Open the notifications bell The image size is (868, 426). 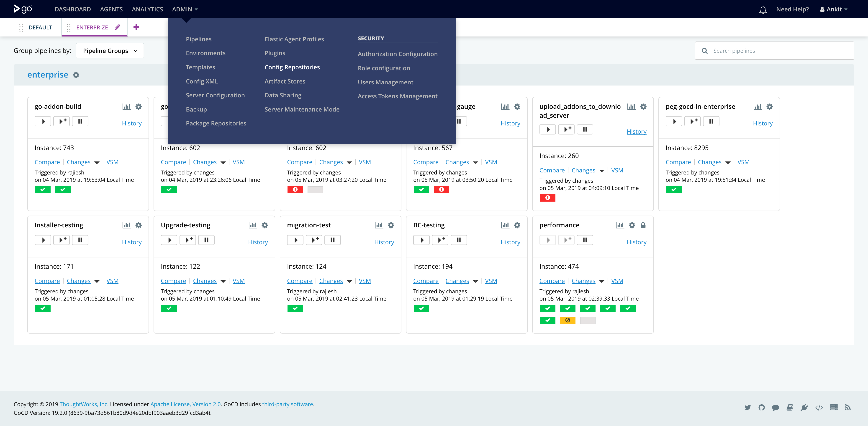click(763, 10)
